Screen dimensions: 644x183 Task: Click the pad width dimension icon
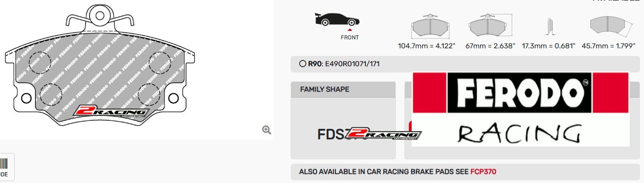(x=430, y=26)
